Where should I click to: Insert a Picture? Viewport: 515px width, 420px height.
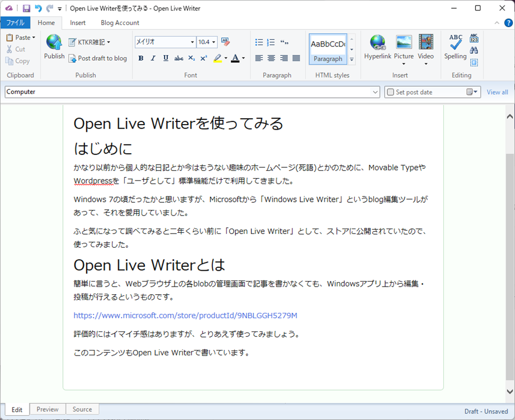(404, 46)
